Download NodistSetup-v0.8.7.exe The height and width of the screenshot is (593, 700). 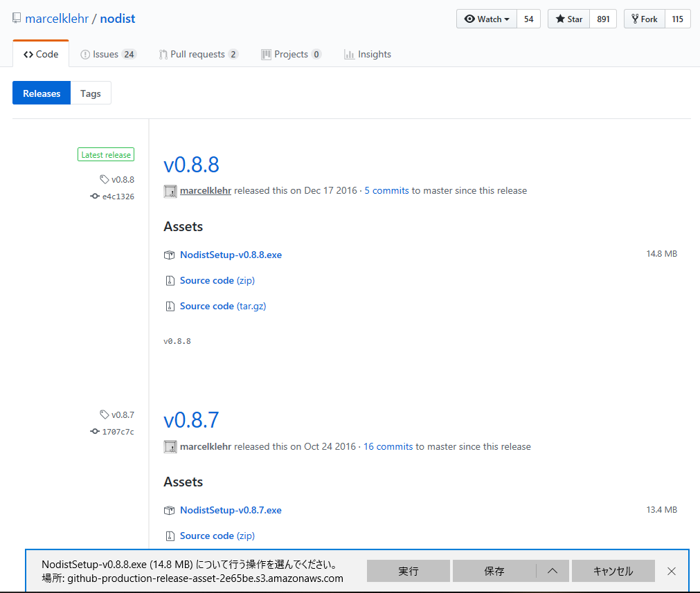pyautogui.click(x=231, y=510)
